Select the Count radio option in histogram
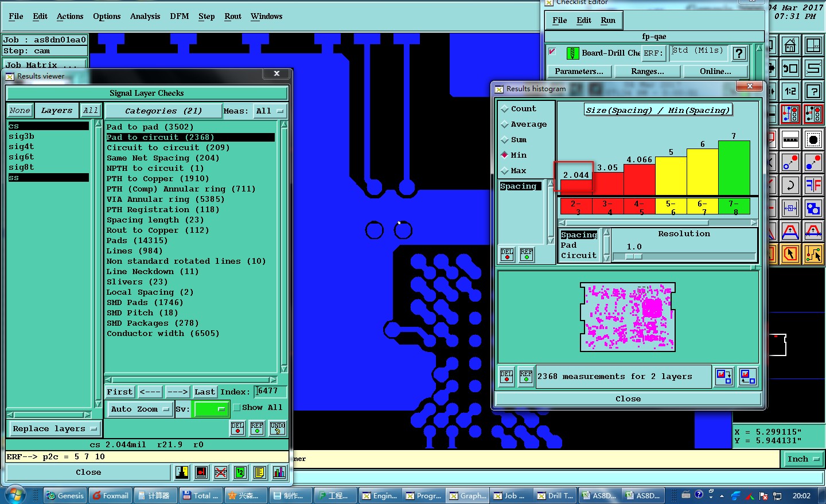This screenshot has width=826, height=504. [x=519, y=108]
